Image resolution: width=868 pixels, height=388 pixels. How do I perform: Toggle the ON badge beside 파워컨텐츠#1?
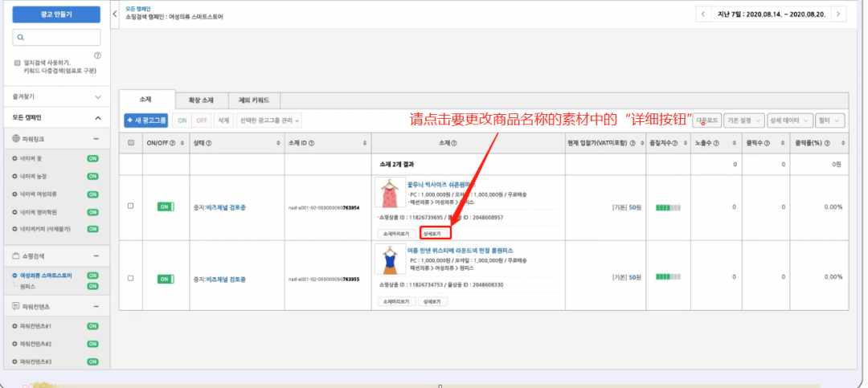click(93, 326)
